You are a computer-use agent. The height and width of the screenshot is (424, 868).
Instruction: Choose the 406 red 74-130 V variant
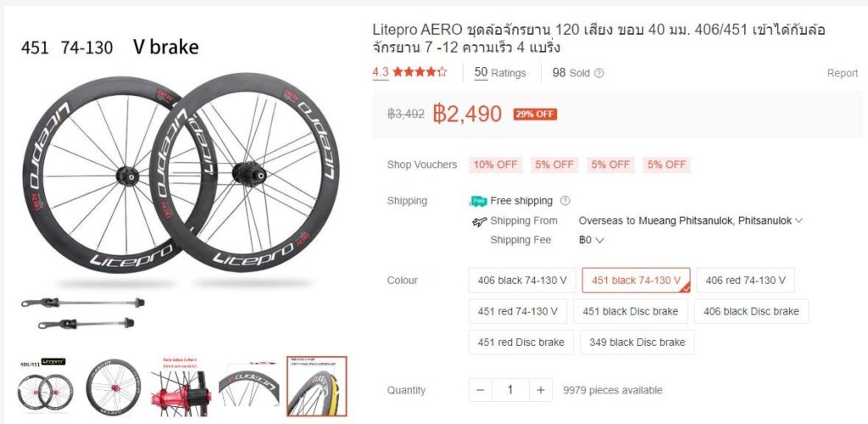pos(745,281)
